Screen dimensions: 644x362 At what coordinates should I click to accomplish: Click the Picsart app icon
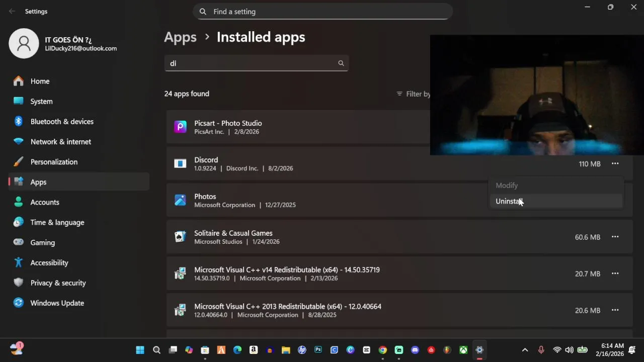click(x=180, y=127)
